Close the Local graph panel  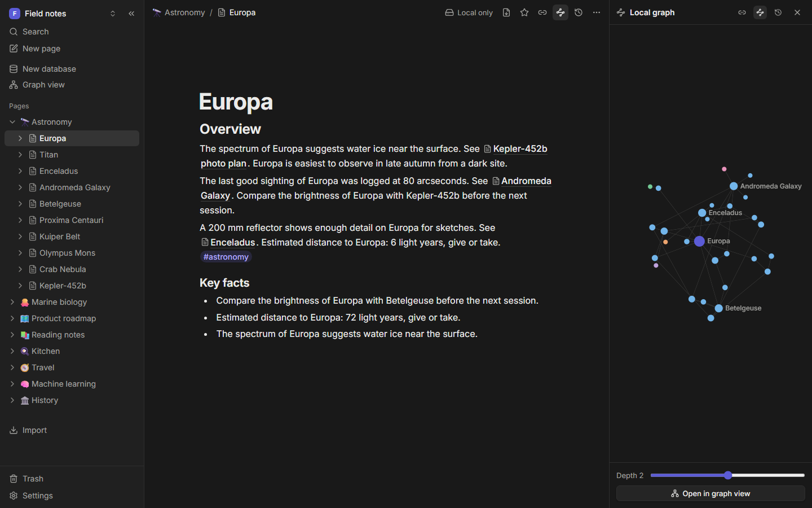[797, 12]
